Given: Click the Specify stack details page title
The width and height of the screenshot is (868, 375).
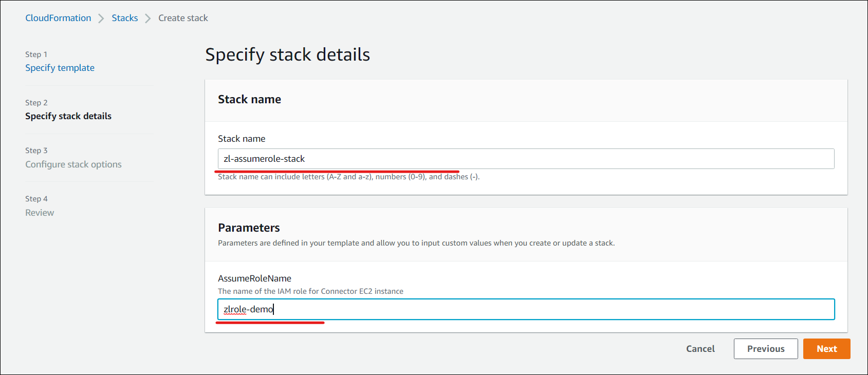Looking at the screenshot, I should [x=287, y=54].
